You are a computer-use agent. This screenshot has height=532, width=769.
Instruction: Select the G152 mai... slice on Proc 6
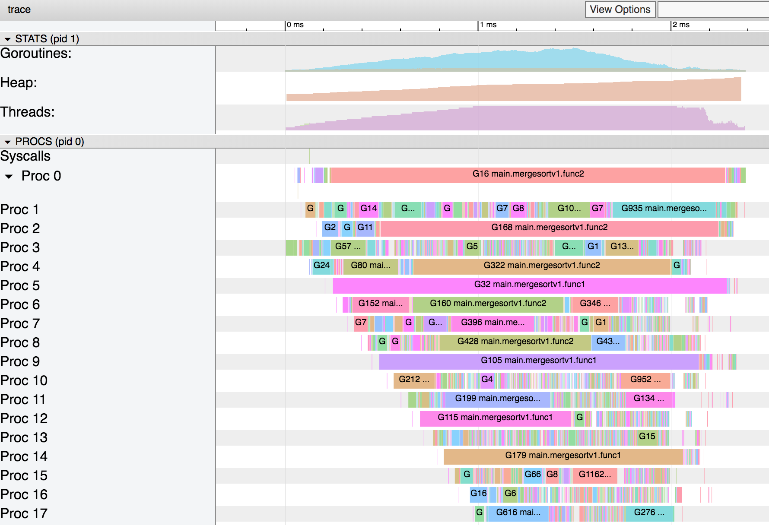point(380,304)
